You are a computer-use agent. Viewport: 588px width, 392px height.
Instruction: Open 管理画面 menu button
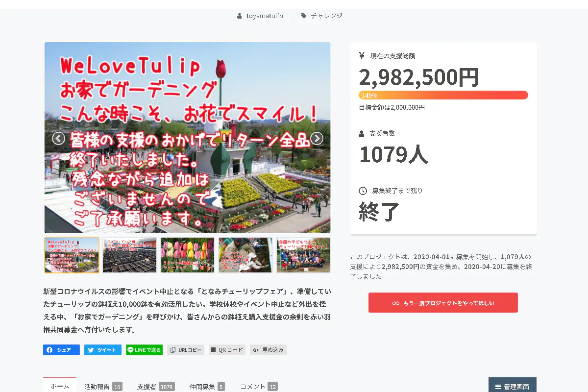point(513,386)
